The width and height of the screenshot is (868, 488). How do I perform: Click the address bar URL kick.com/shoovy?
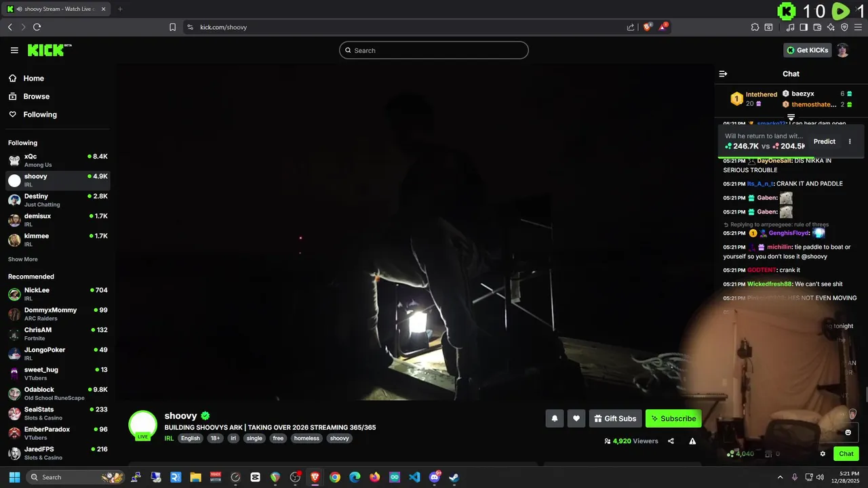pos(224,27)
